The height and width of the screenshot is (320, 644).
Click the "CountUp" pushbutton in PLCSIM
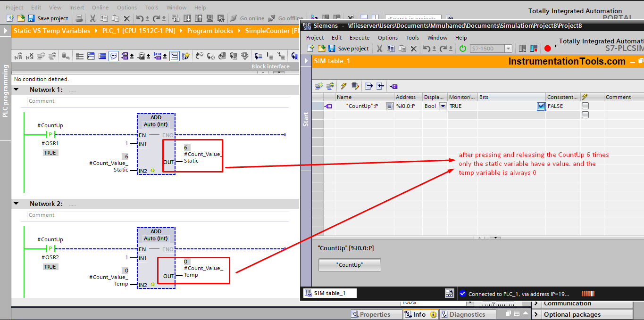pos(350,265)
